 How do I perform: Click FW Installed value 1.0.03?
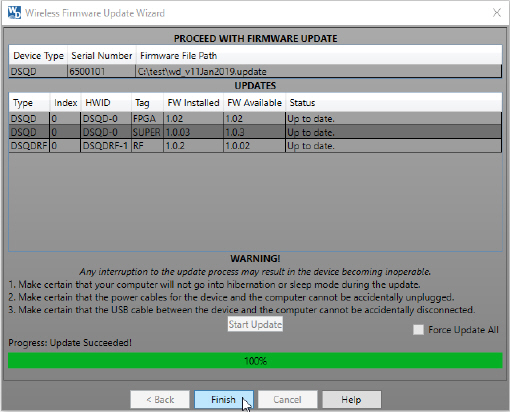193,132
